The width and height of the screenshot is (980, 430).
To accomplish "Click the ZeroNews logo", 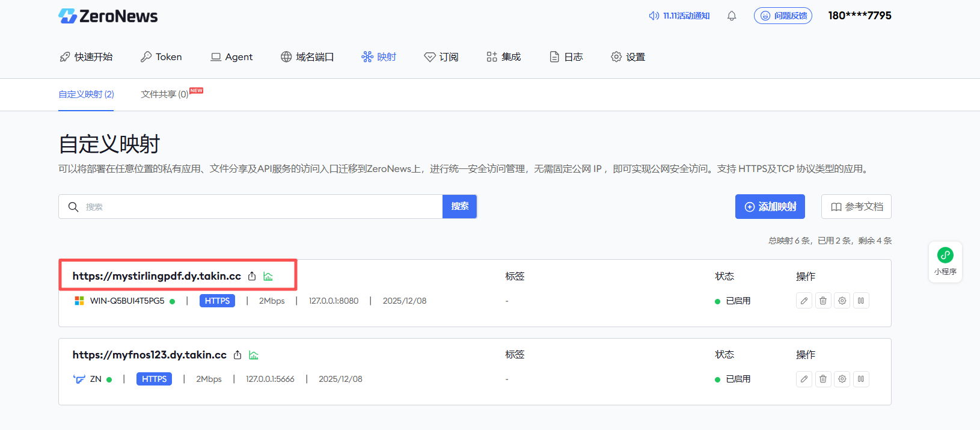I will click(x=108, y=16).
